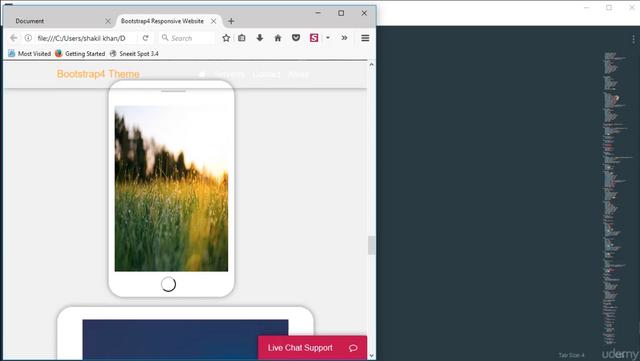Open the Firefox hamburger menu
The width and height of the screenshot is (640, 361).
365,38
